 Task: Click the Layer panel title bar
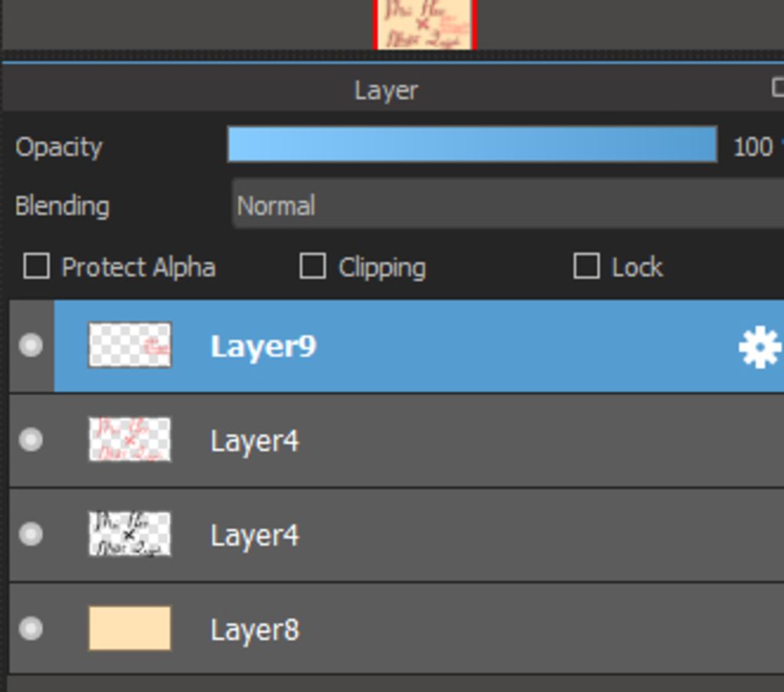(386, 90)
